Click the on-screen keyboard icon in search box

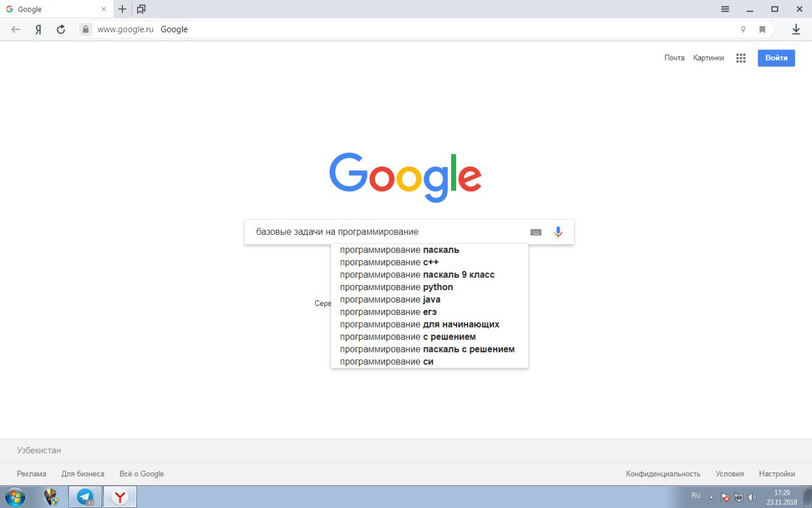[536, 232]
